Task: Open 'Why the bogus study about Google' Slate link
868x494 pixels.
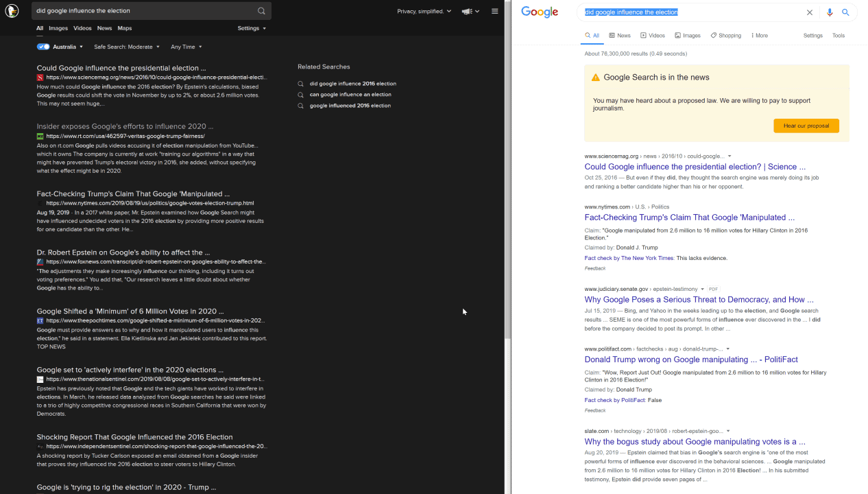Action: click(x=695, y=442)
